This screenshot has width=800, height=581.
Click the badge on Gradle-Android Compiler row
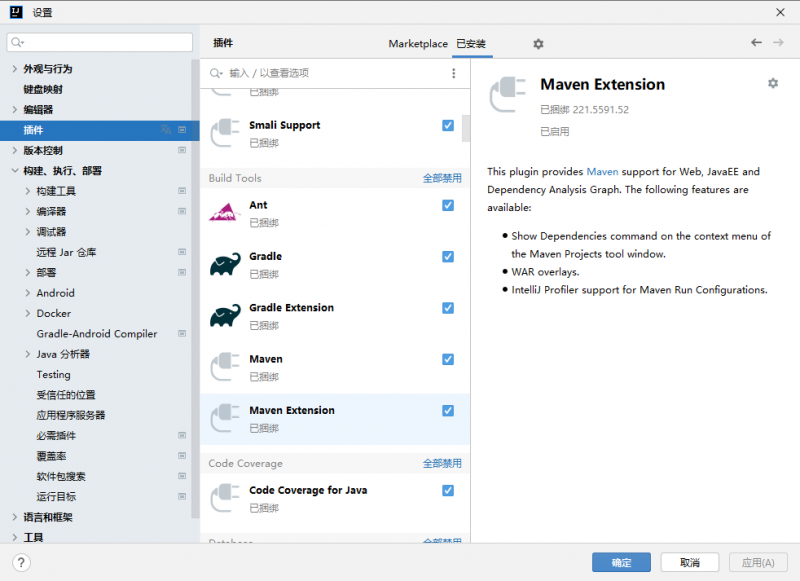(182, 334)
